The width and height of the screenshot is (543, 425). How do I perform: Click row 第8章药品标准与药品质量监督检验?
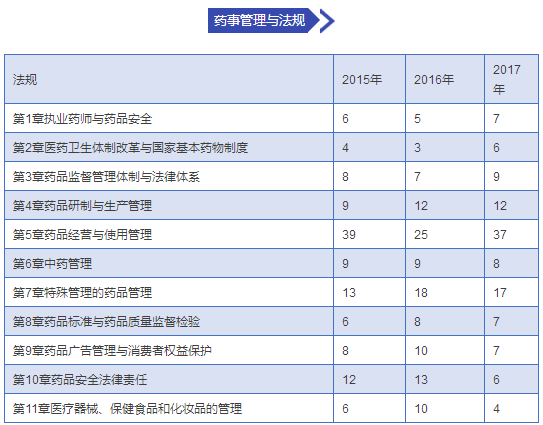pos(272,321)
